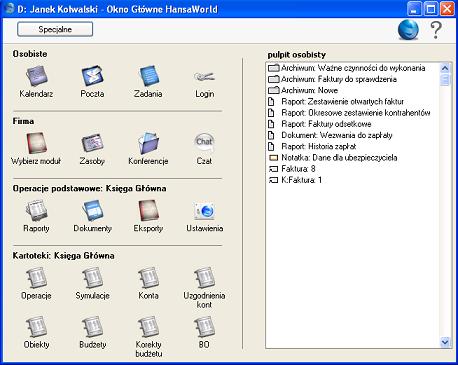Click the scrollbar up arrow in pulpit osobisty
Image resolution: width=458 pixels, height=365 pixels.
(445, 68)
